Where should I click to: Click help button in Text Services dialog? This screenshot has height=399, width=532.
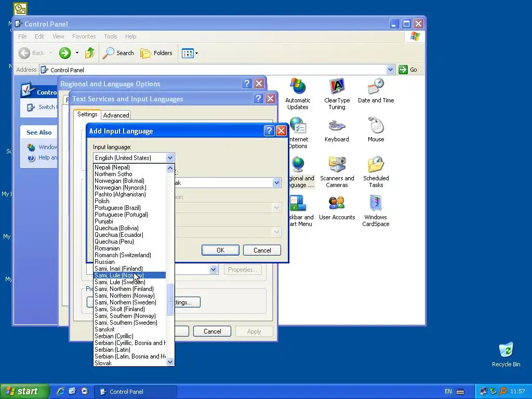point(258,98)
